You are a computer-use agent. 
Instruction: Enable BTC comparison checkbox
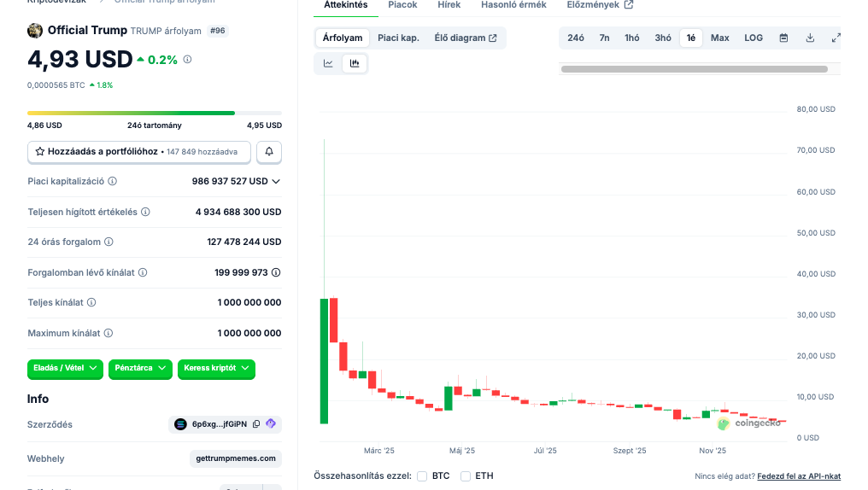(422, 475)
